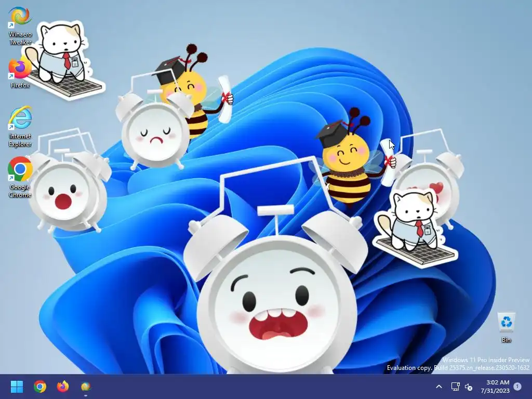Open the clock showing 3:02 AM
The image size is (532, 399).
495,387
